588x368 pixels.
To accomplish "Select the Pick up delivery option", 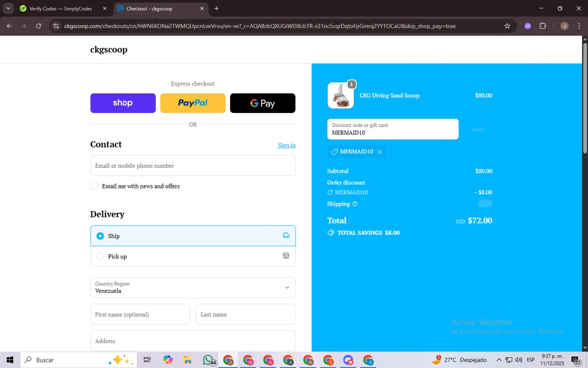I will click(193, 256).
